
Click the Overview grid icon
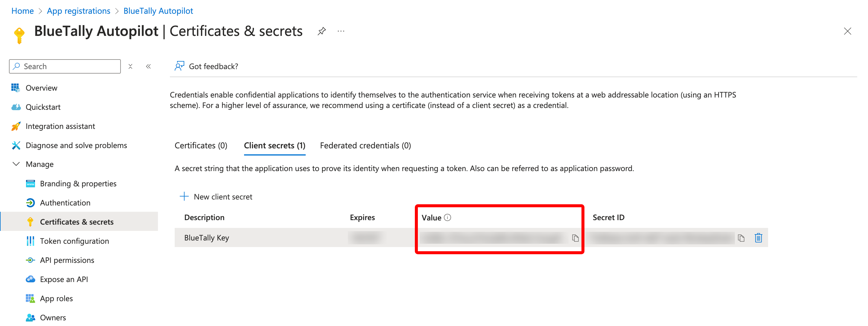[x=16, y=88]
